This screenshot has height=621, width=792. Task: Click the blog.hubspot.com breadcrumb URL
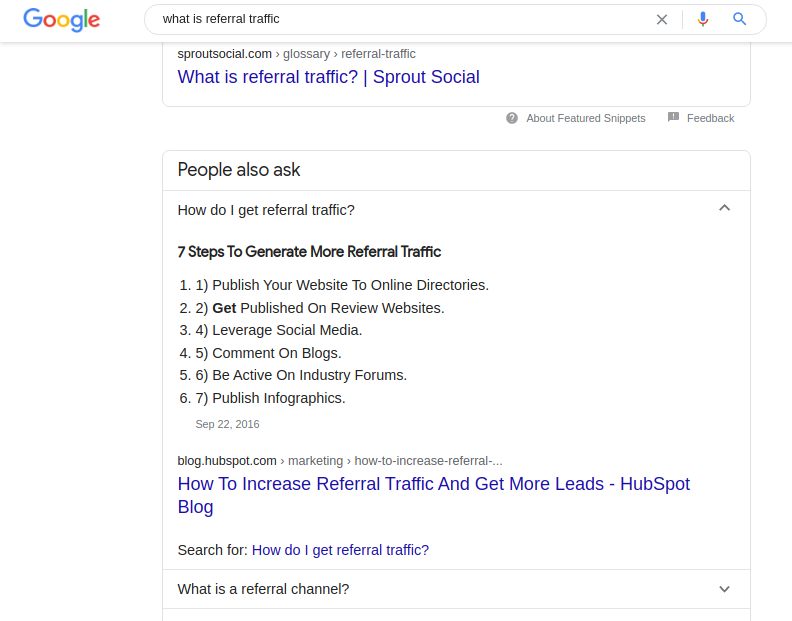tap(339, 461)
